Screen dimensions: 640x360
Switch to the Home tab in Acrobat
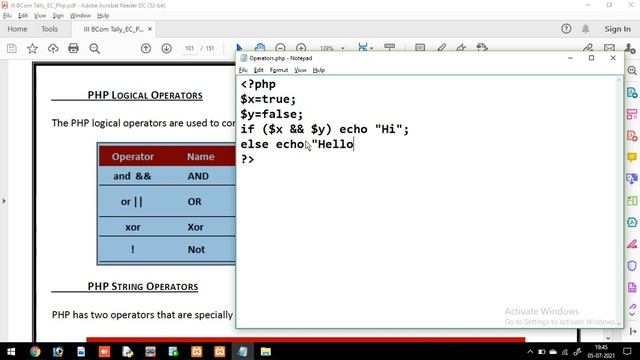pyautogui.click(x=17, y=29)
